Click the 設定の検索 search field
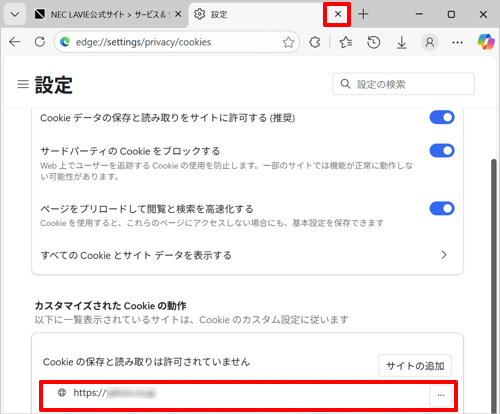Image resolution: width=500 pixels, height=414 pixels. tap(403, 84)
